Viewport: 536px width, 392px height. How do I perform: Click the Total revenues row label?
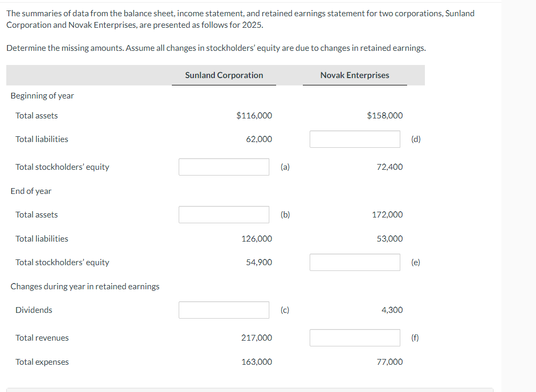[42, 337]
